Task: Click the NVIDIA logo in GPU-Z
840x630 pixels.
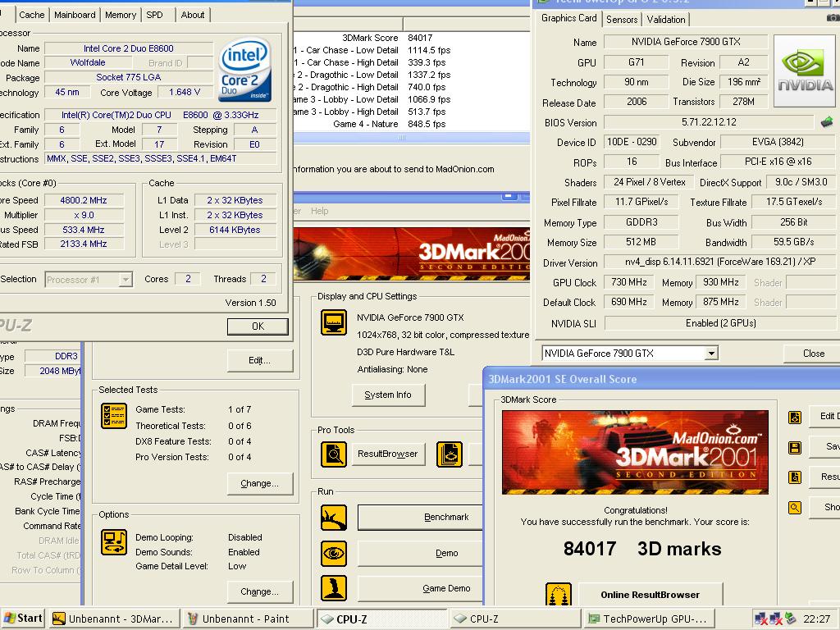Action: [805, 71]
